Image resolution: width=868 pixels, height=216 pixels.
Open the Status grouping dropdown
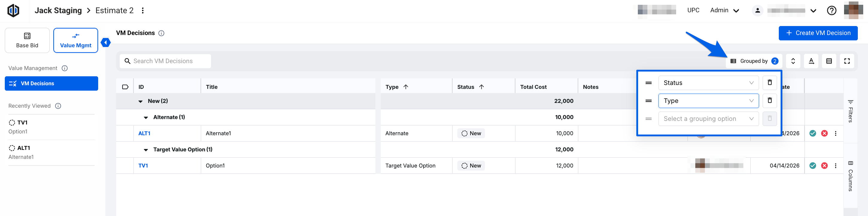pyautogui.click(x=708, y=83)
